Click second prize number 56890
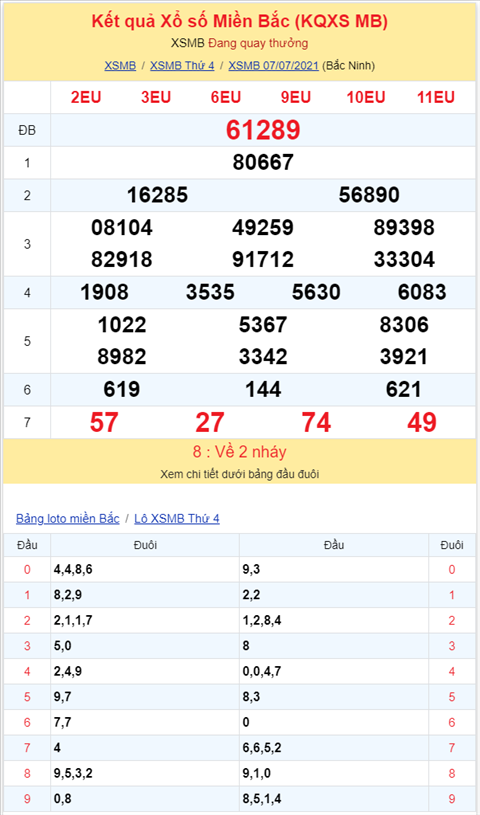Screen dimensions: 480x815 click(x=369, y=195)
